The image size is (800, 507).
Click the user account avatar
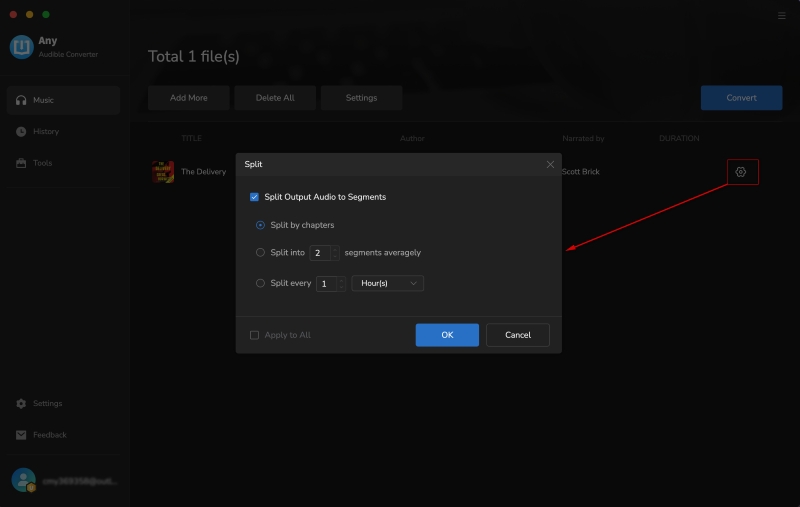coord(23,480)
